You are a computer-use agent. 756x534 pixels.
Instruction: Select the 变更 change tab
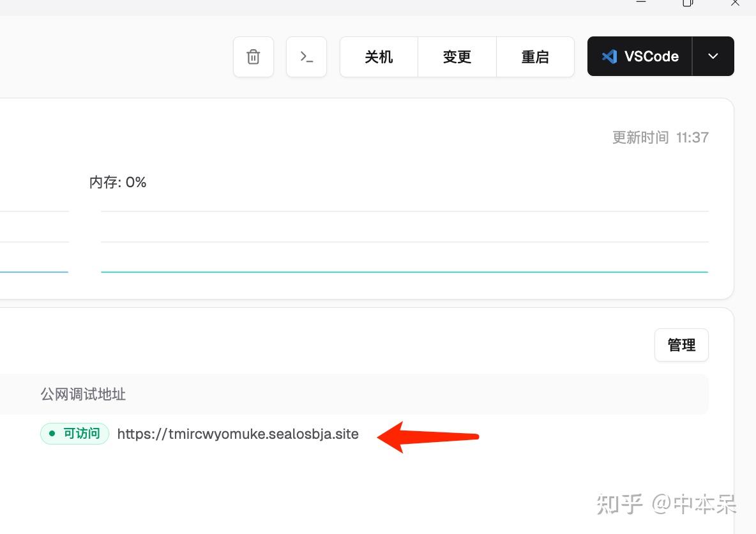point(457,56)
